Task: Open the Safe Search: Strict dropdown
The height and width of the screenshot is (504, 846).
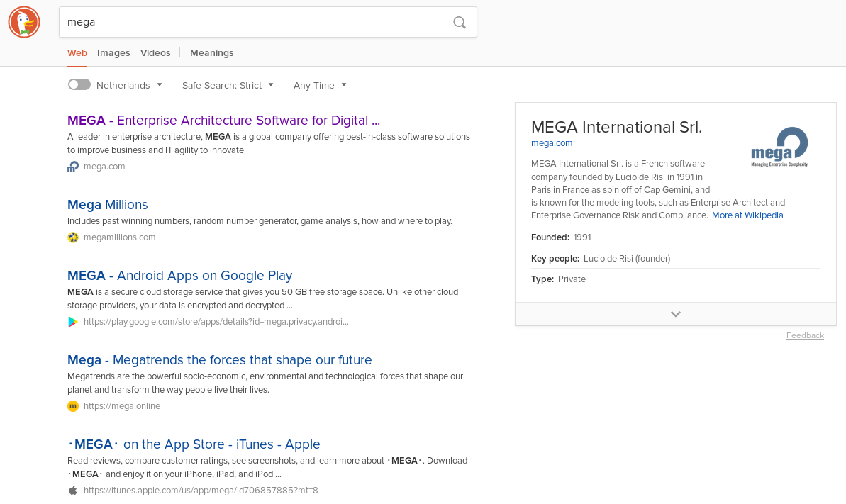Action: click(x=228, y=85)
